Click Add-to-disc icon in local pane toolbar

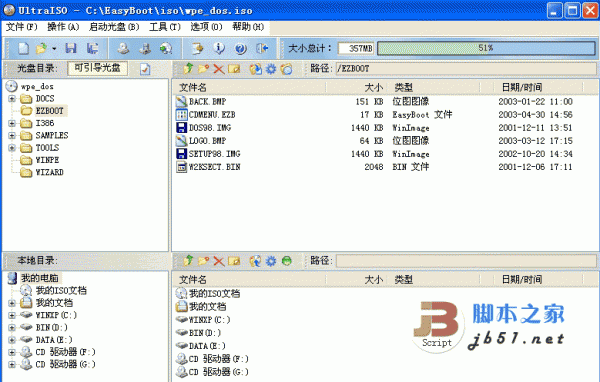coord(255,261)
